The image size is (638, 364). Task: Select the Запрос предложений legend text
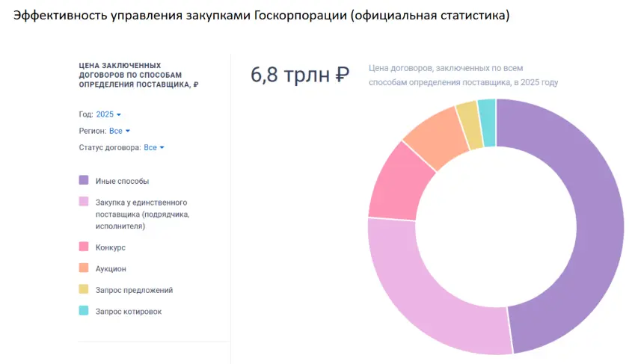point(134,290)
